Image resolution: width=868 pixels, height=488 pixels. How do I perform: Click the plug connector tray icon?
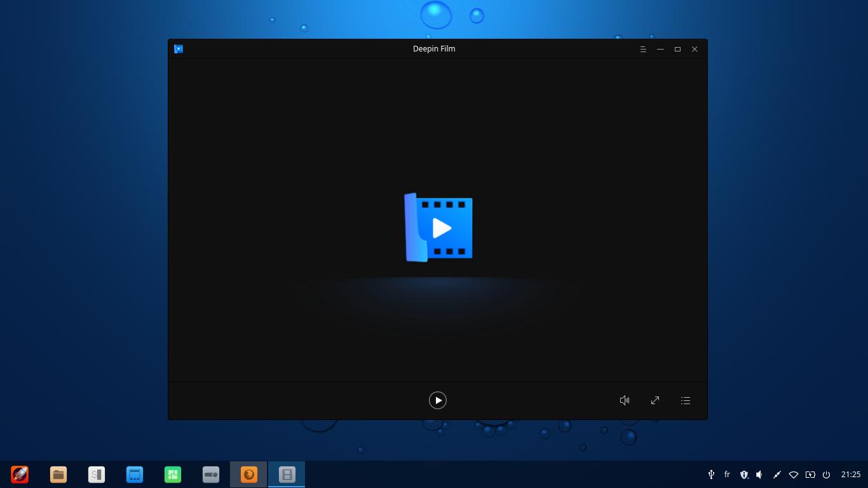point(776,475)
